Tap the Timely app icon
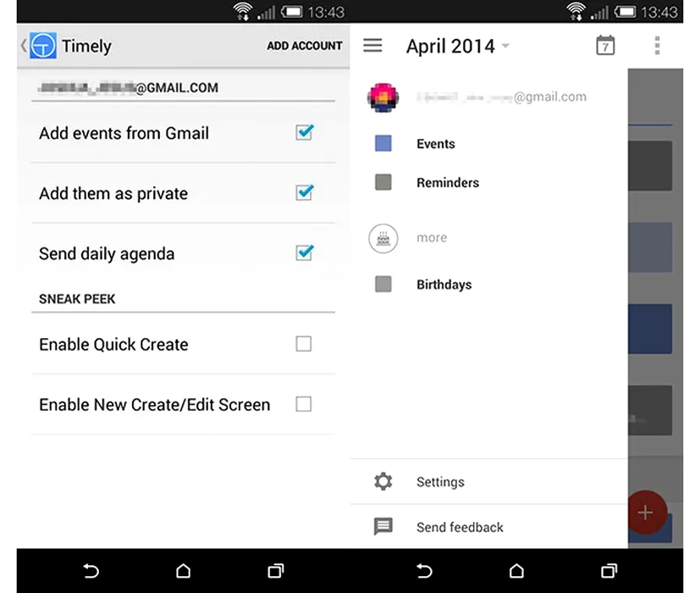 [43, 46]
